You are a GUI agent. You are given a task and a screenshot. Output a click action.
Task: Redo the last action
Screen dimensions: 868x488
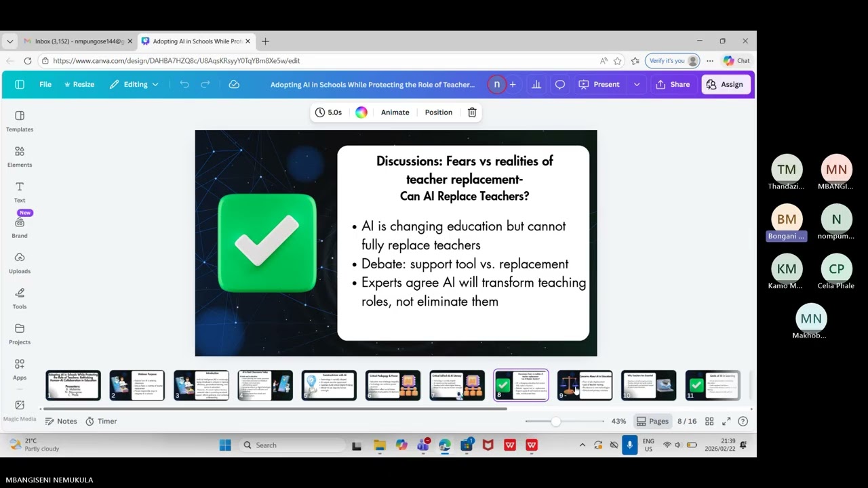[205, 85]
